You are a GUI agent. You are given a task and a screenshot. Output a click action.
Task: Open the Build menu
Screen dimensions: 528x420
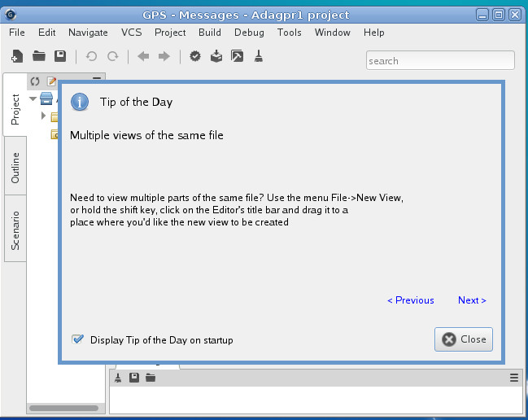coord(210,33)
